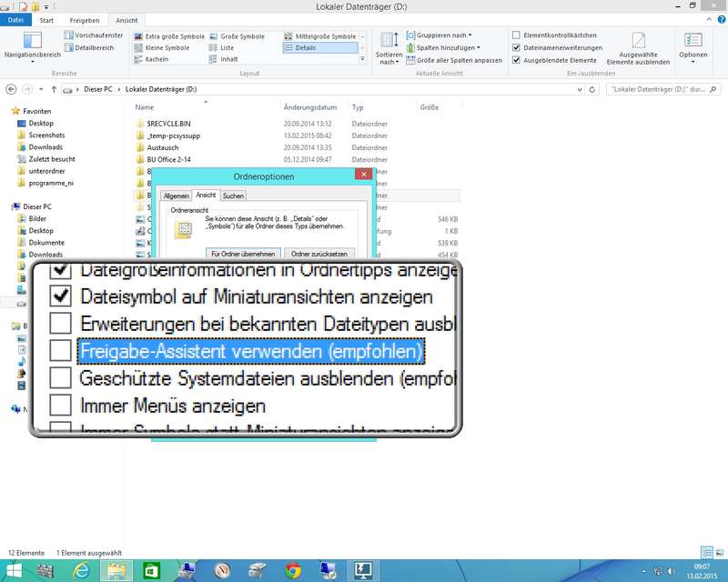Open the Suchen tab in Ordneroptionen
728x582 pixels.
pyautogui.click(x=233, y=196)
